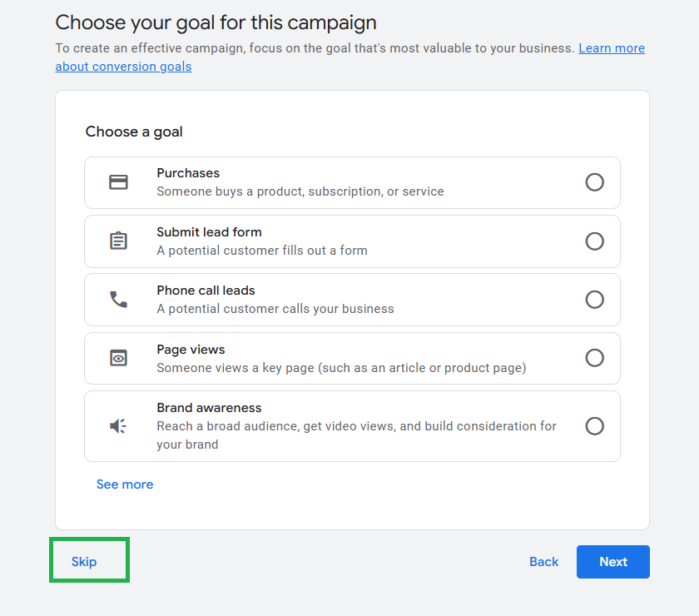Click the phone handset icon
This screenshot has width=699, height=616.
(x=119, y=300)
